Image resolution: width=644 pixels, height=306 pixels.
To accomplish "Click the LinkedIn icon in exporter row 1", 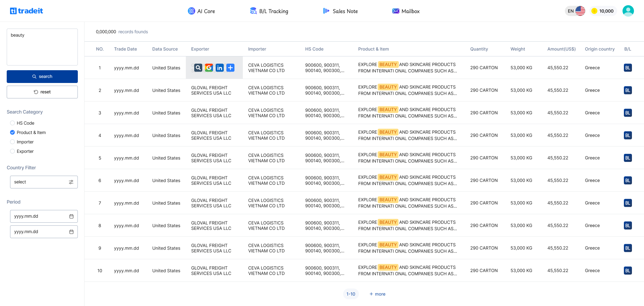I will click(x=220, y=68).
